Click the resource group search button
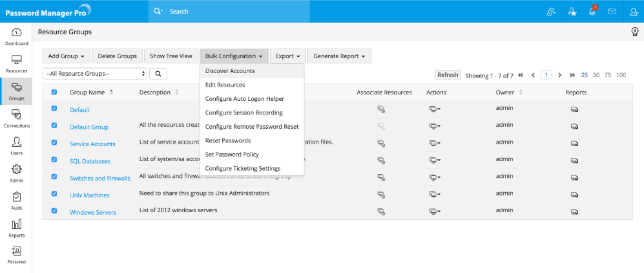The width and height of the screenshot is (644, 273). coord(158,74)
